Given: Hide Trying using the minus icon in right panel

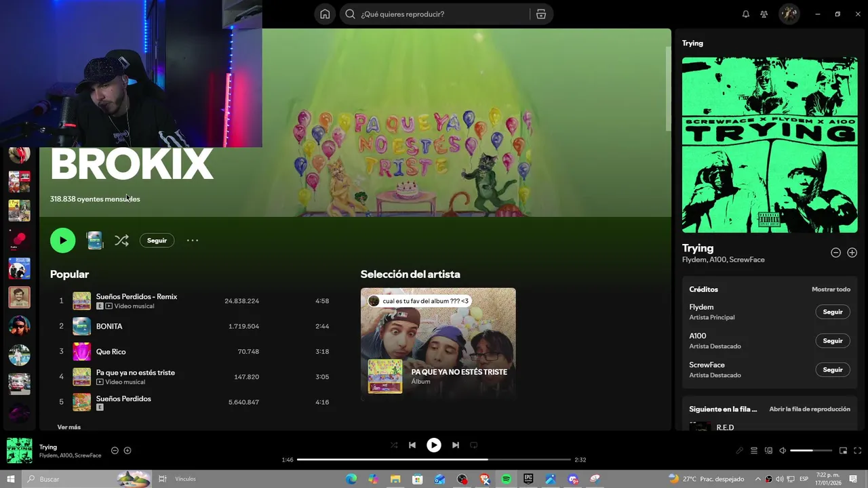Looking at the screenshot, I should (x=835, y=252).
